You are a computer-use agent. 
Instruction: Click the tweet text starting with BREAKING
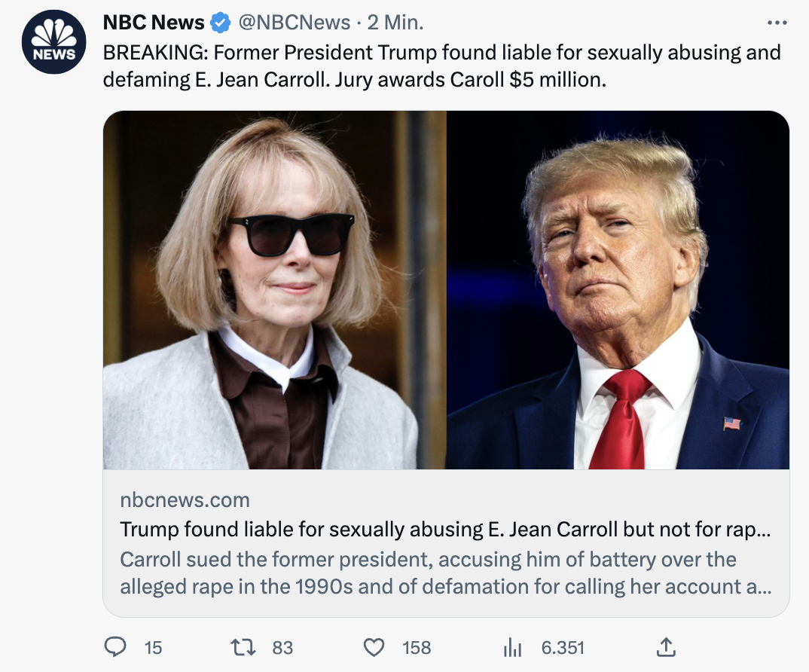pyautogui.click(x=441, y=66)
